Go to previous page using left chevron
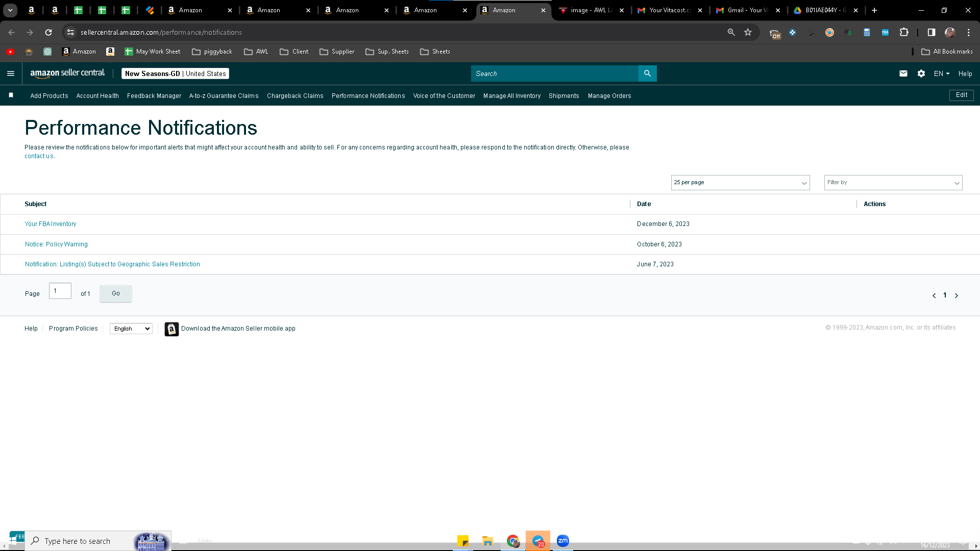Viewport: 980px width, 551px height. (x=934, y=295)
